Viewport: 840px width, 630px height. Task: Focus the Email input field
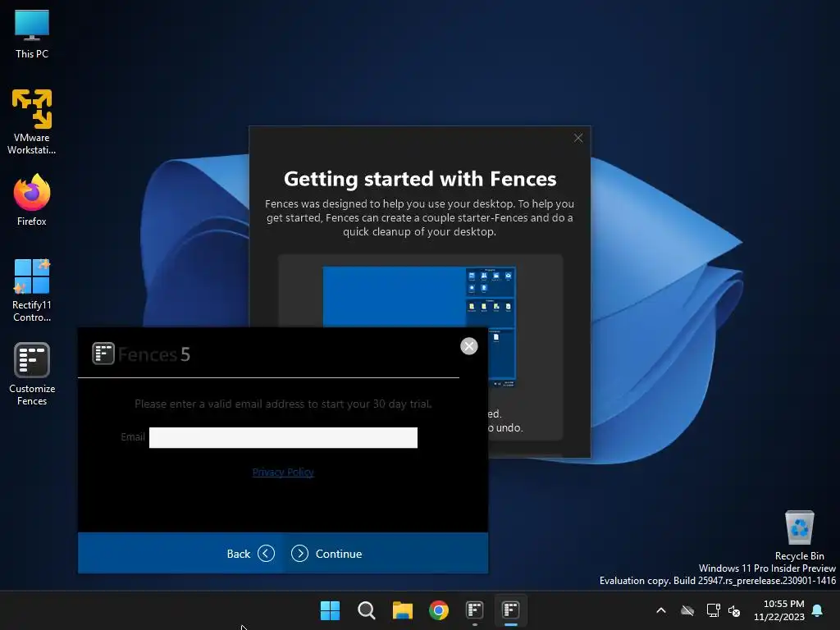pyautogui.click(x=283, y=437)
